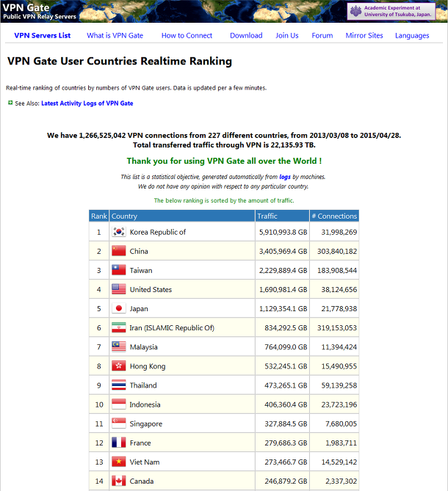Click the University of Tsukuba crest icon
This screenshot has height=491, width=448.
(356, 11)
